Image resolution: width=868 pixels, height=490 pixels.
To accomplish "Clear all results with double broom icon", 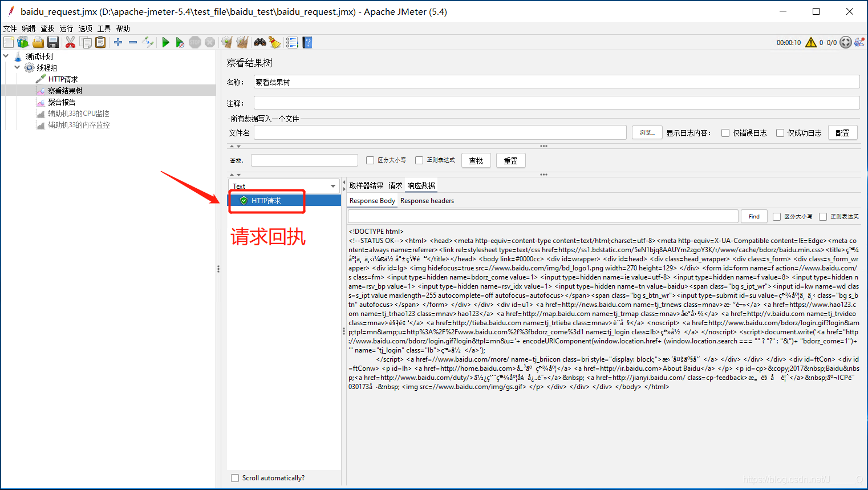I will coord(242,42).
